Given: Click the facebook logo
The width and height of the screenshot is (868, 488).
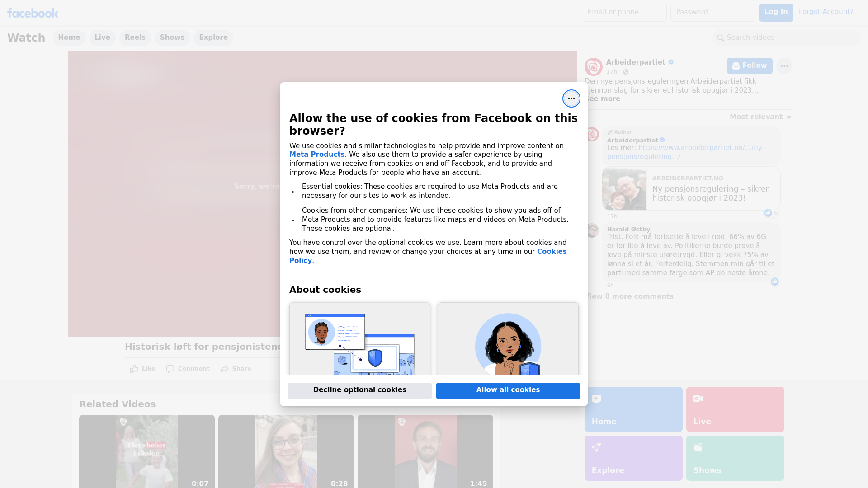Looking at the screenshot, I should coord(33,13).
